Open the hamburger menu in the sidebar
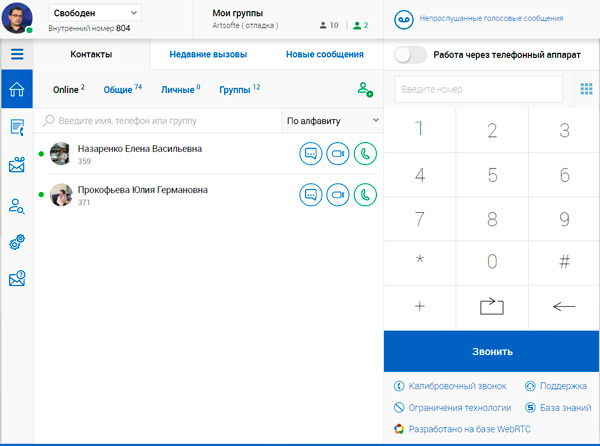Image resolution: width=600 pixels, height=446 pixels. click(16, 54)
